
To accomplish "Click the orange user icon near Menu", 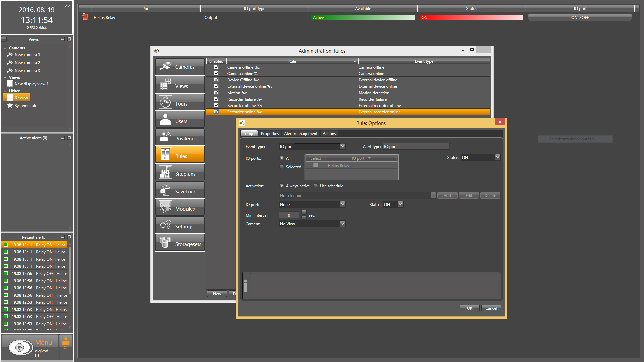I will 66,341.
